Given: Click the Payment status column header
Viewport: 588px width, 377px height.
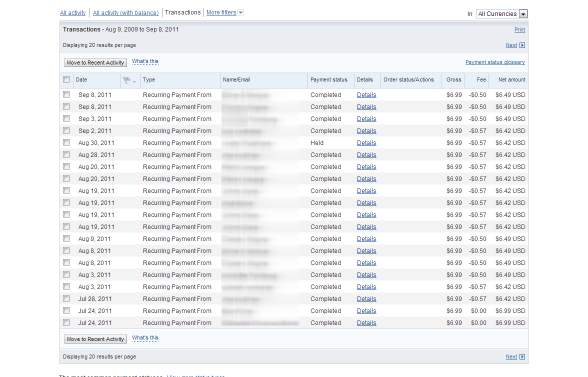Looking at the screenshot, I should tap(329, 79).
